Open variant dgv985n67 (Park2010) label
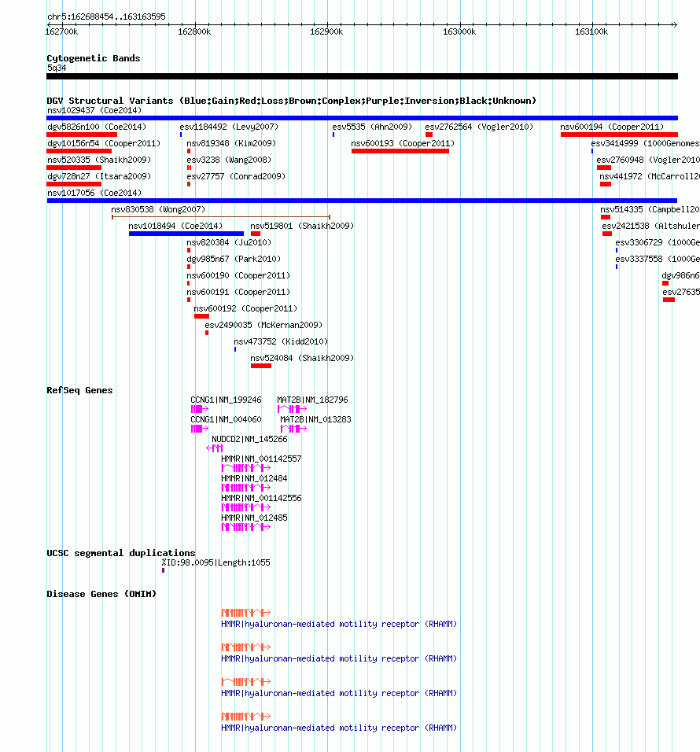Image resolution: width=700 pixels, height=752 pixels. (234, 259)
